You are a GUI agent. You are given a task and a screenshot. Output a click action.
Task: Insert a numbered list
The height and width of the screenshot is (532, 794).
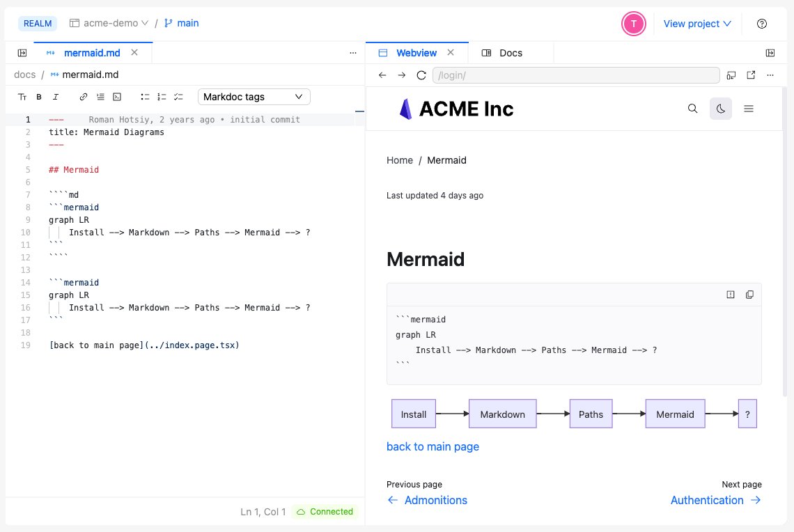162,97
